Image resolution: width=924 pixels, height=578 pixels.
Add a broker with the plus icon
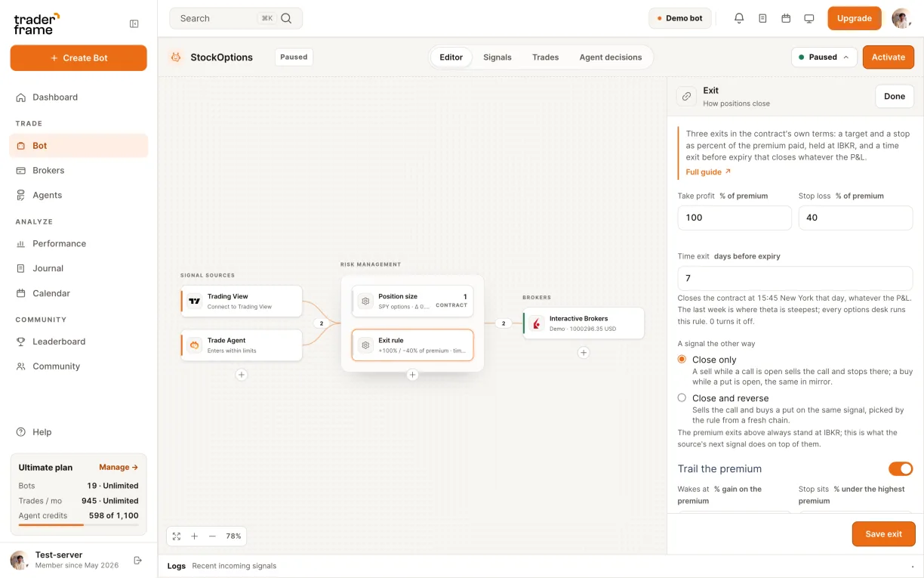584,352
